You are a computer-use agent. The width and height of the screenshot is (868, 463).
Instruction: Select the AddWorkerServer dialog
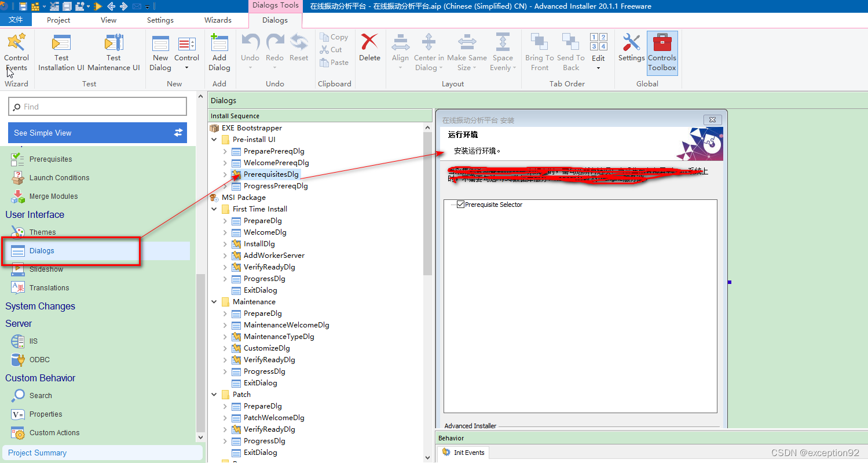[274, 256]
